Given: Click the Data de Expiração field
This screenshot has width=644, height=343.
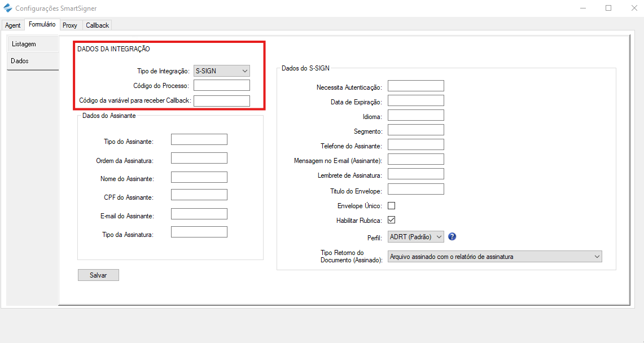Looking at the screenshot, I should pyautogui.click(x=415, y=101).
